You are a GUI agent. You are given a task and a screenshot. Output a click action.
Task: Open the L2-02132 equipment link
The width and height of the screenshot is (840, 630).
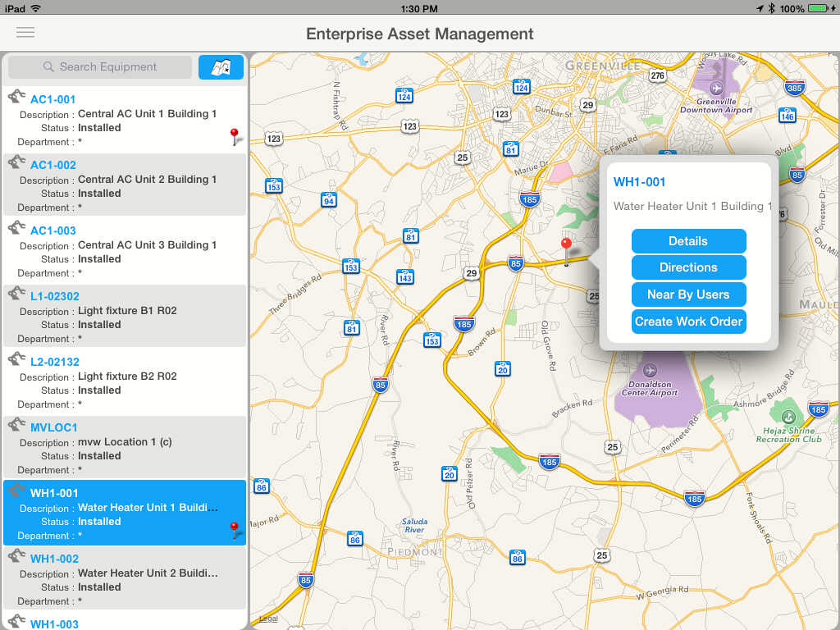(55, 362)
